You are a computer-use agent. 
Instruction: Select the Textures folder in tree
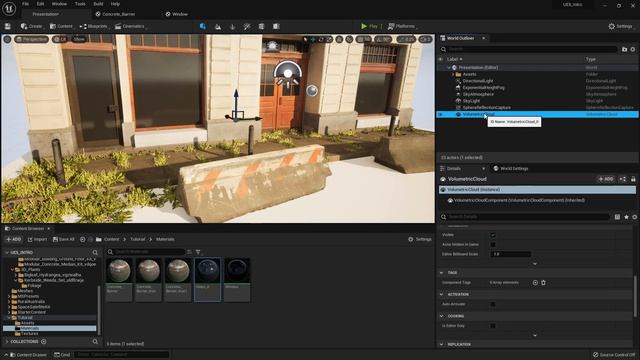[29, 333]
